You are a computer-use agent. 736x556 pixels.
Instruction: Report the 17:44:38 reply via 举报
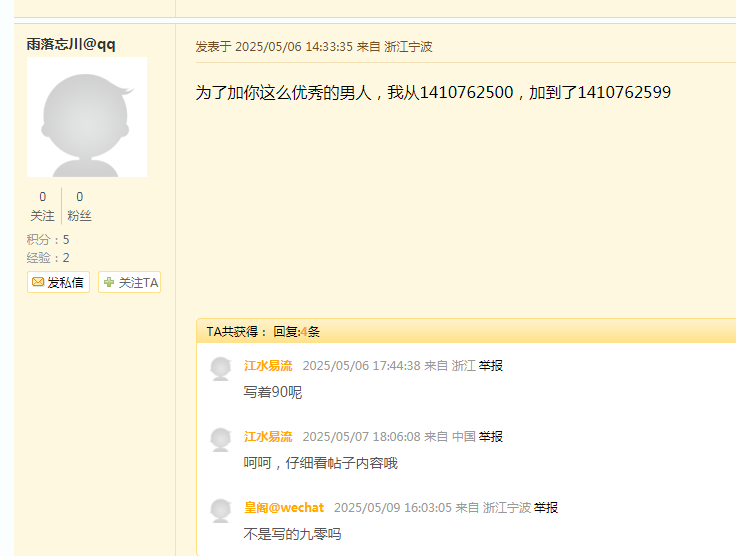(491, 366)
